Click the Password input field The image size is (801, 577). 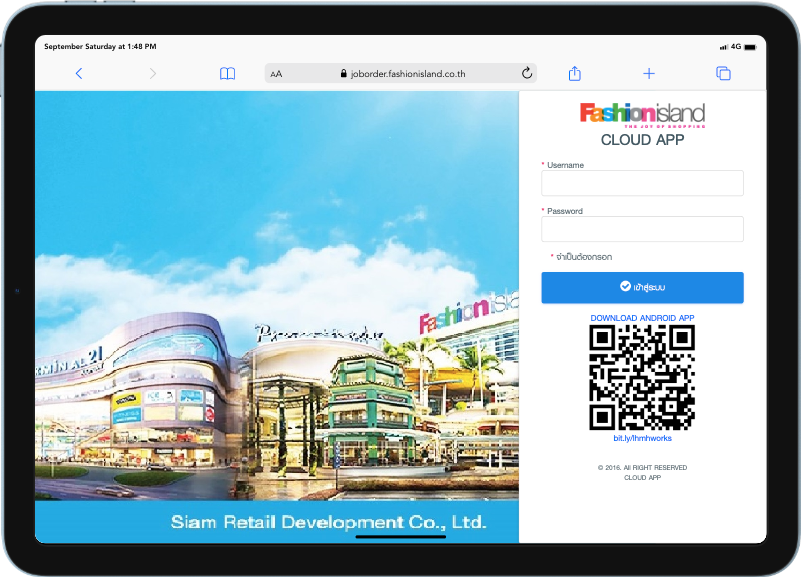642,229
